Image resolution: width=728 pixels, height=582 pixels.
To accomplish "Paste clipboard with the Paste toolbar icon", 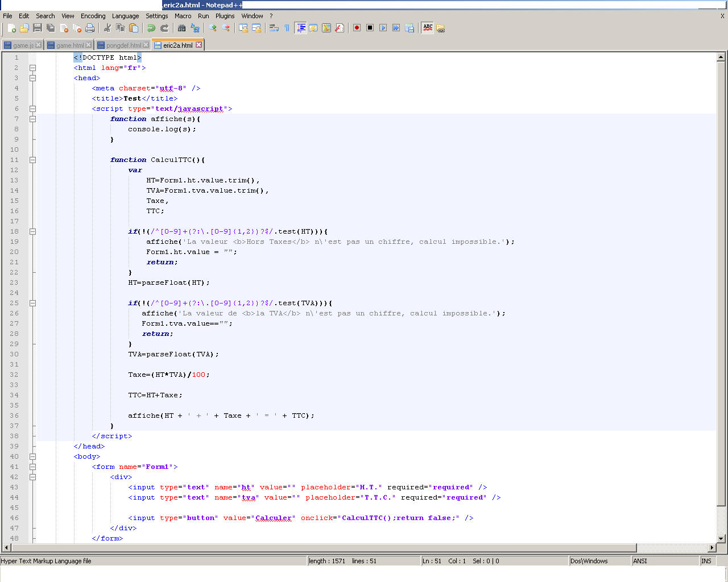I will [134, 28].
